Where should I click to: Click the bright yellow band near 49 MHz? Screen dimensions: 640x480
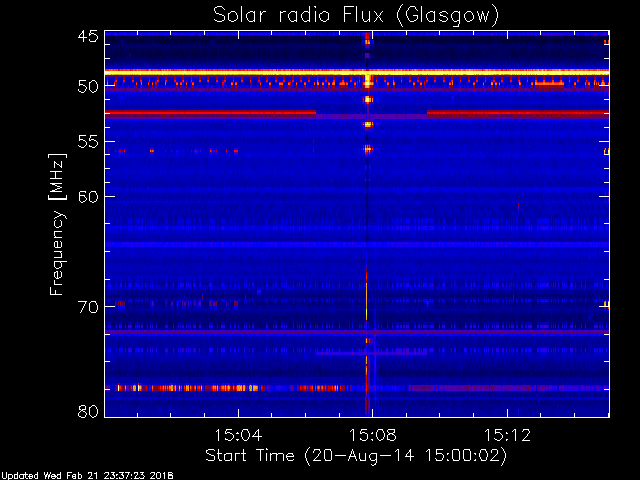[357, 72]
